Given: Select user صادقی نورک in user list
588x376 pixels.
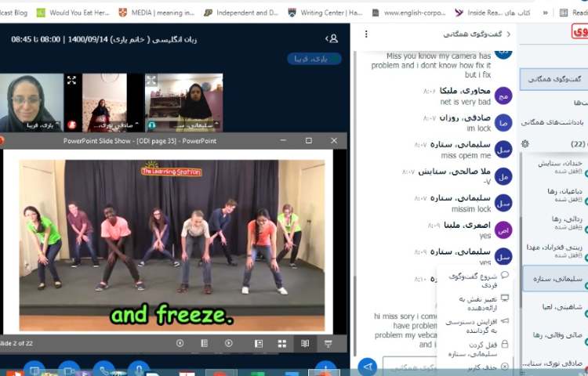Looking at the screenshot, I should click(x=556, y=363).
